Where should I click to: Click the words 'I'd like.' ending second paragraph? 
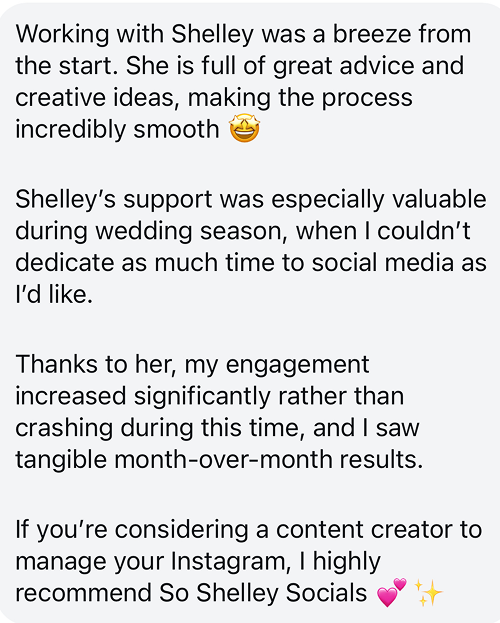click(54, 294)
